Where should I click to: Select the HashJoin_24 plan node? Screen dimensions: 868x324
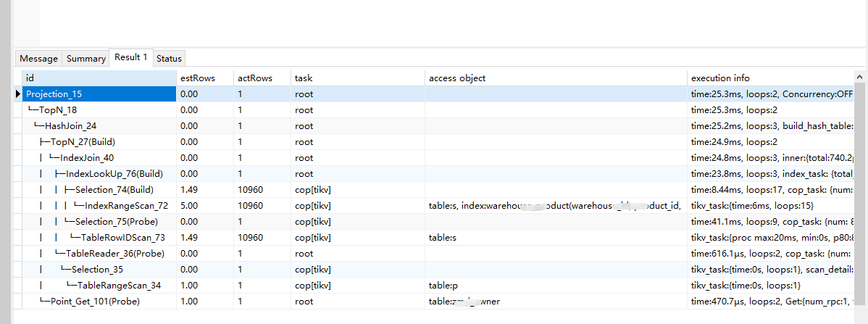[71, 126]
